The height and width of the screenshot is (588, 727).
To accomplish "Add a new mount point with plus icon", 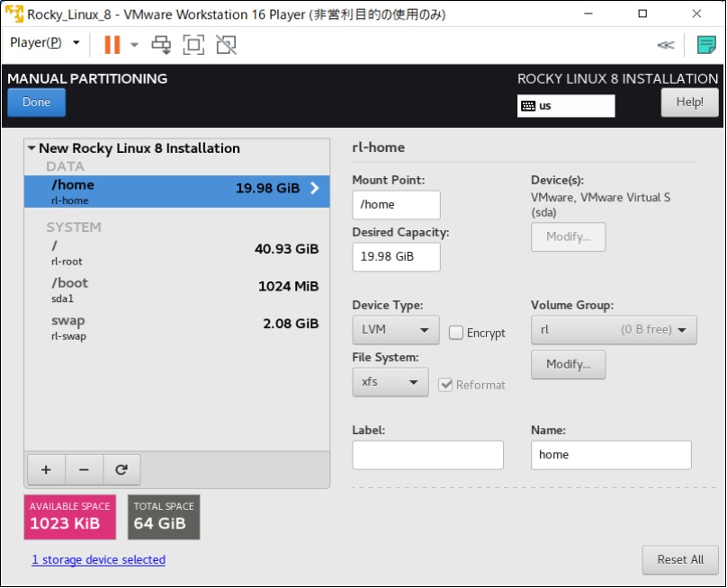I will pyautogui.click(x=46, y=469).
